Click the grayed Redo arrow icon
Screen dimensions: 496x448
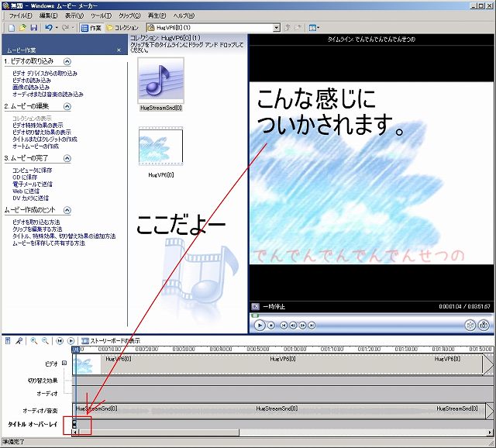tap(65, 28)
